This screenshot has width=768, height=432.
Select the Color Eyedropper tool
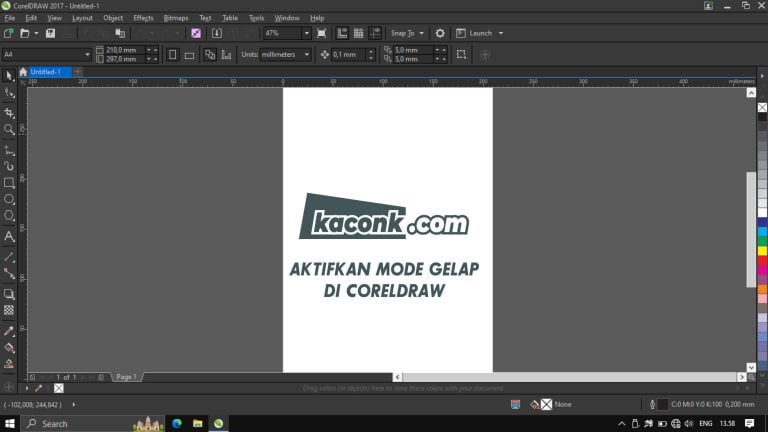coord(9,331)
